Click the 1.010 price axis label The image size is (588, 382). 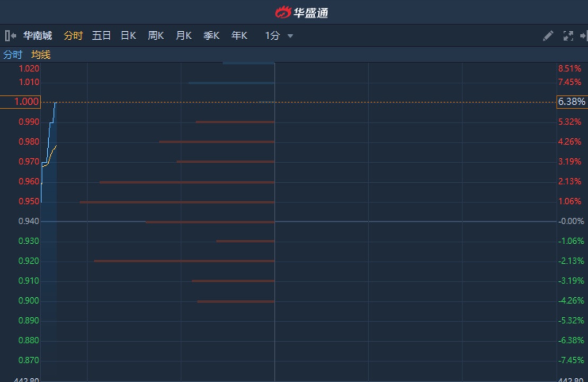(29, 82)
